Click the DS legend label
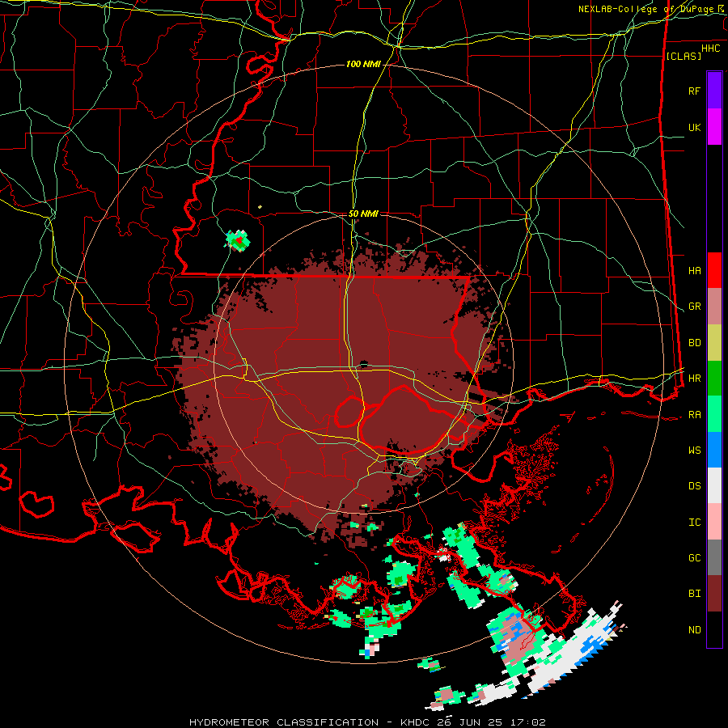 pos(694,486)
